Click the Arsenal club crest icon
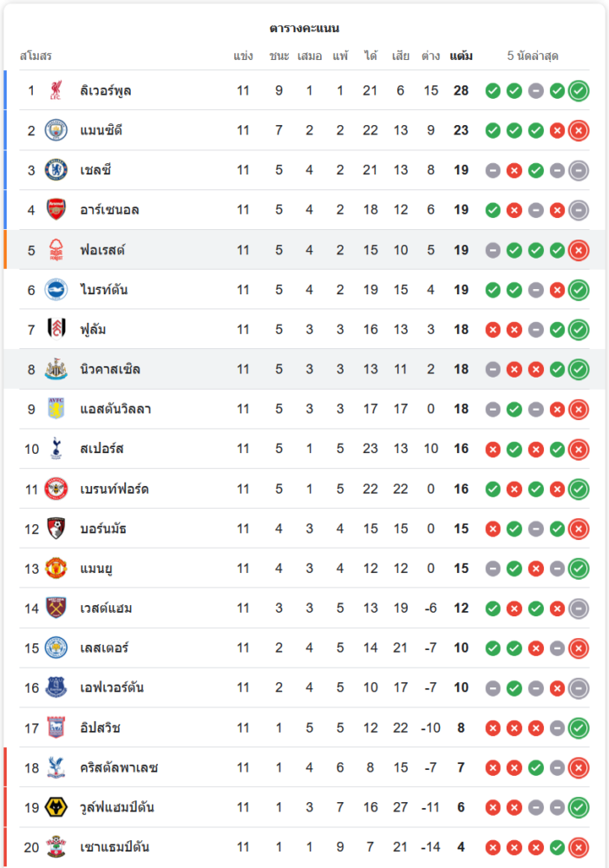 pyautogui.click(x=56, y=210)
